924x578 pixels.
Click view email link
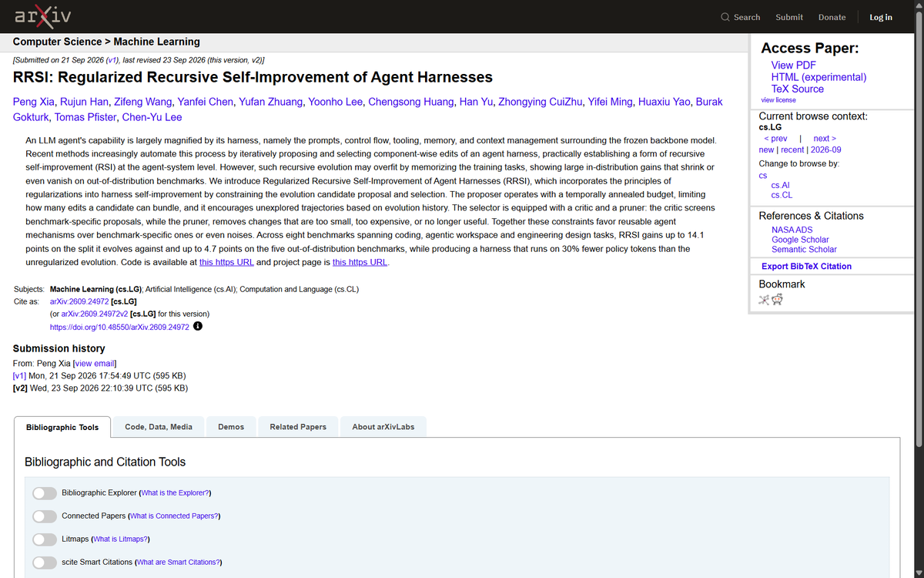tap(94, 364)
